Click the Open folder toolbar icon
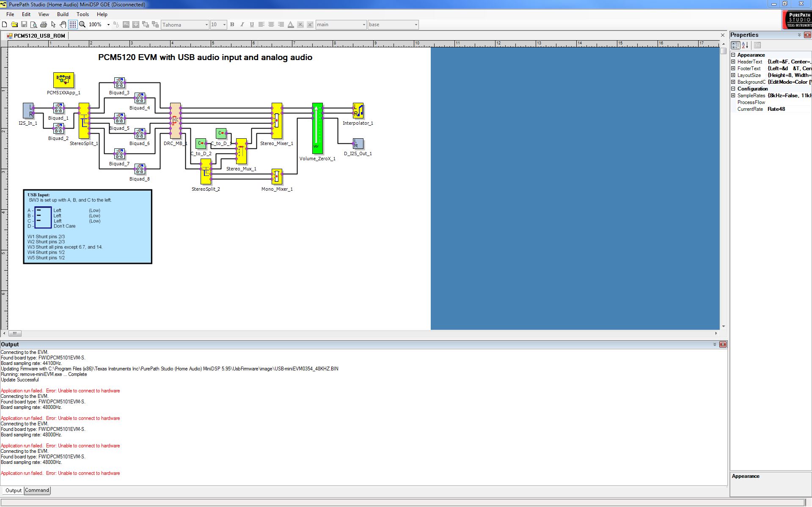The height and width of the screenshot is (507, 812). pos(14,25)
